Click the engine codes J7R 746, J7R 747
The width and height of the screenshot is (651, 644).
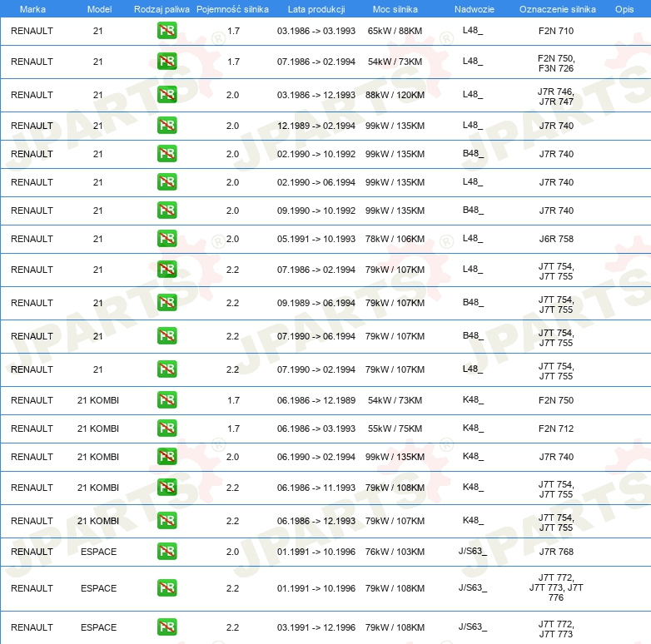556,97
